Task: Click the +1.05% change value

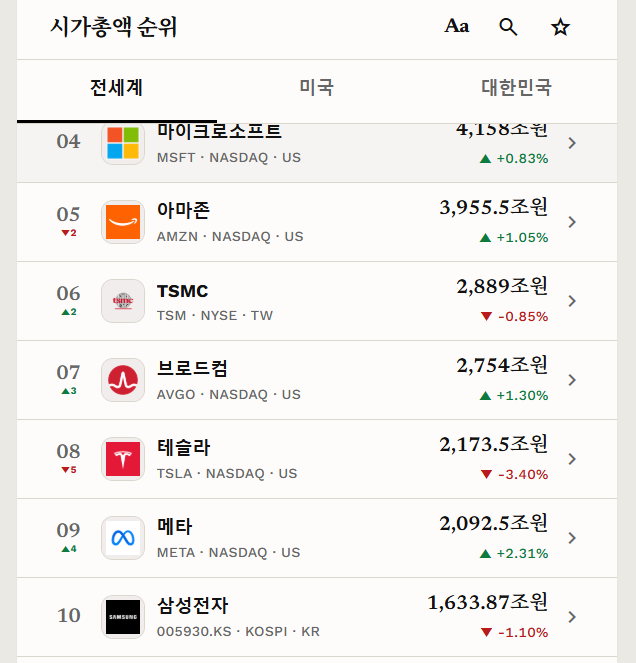Action: tap(522, 238)
